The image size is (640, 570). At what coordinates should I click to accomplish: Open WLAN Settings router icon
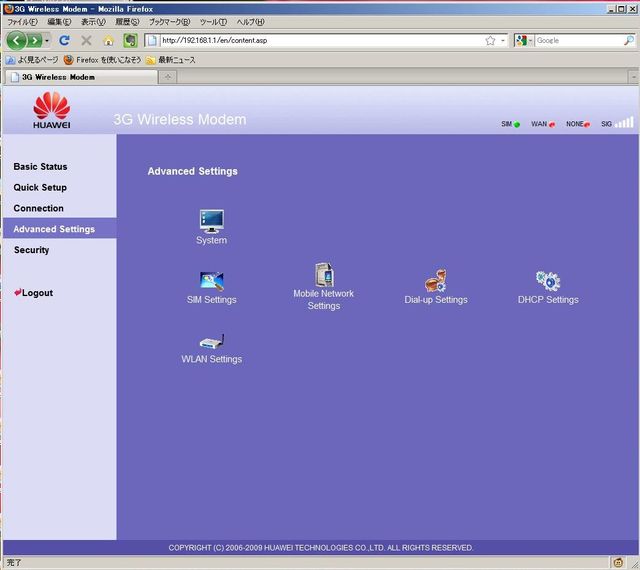211,341
